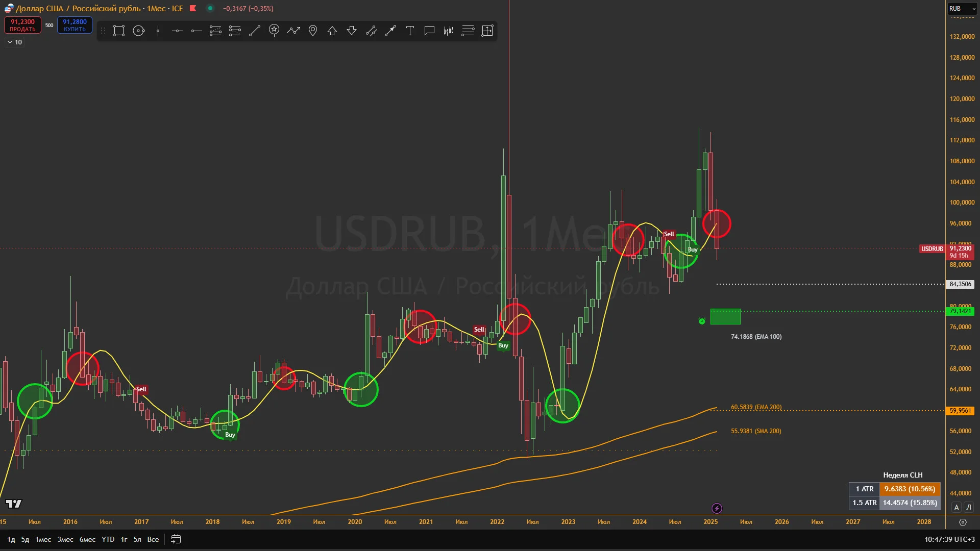Click the 59,9561 orange price label
Screen dimensions: 980x551
pos(961,411)
